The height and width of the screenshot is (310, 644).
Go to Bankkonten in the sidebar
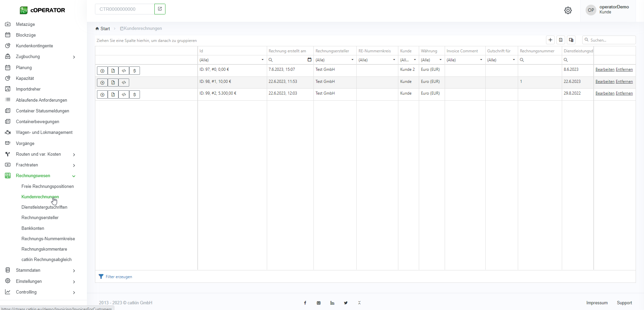pyautogui.click(x=33, y=228)
